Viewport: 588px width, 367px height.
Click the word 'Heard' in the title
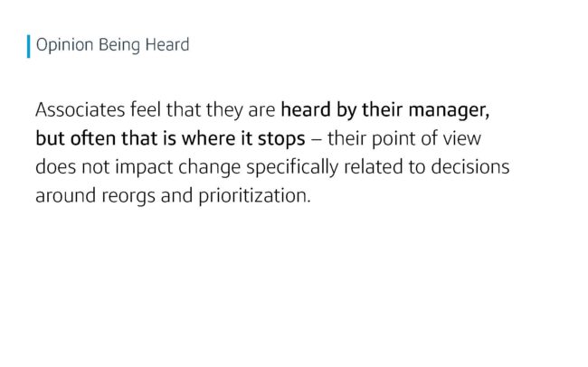[167, 44]
